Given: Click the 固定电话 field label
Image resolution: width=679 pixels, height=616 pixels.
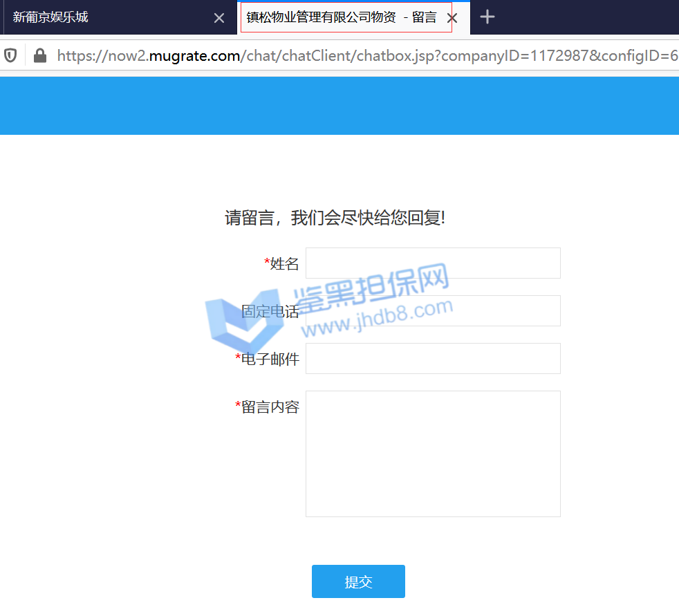Looking at the screenshot, I should click(270, 312).
